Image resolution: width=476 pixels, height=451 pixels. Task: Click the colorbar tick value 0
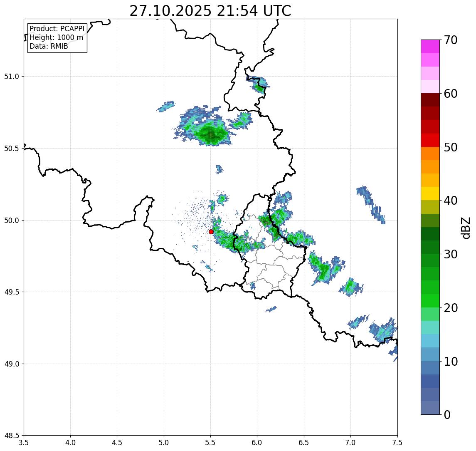447,414
